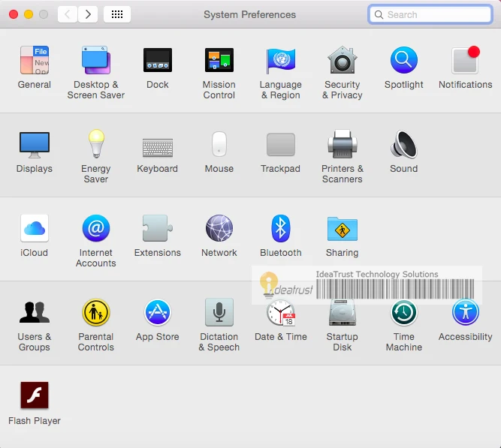Go back with the left arrow button

(68, 14)
